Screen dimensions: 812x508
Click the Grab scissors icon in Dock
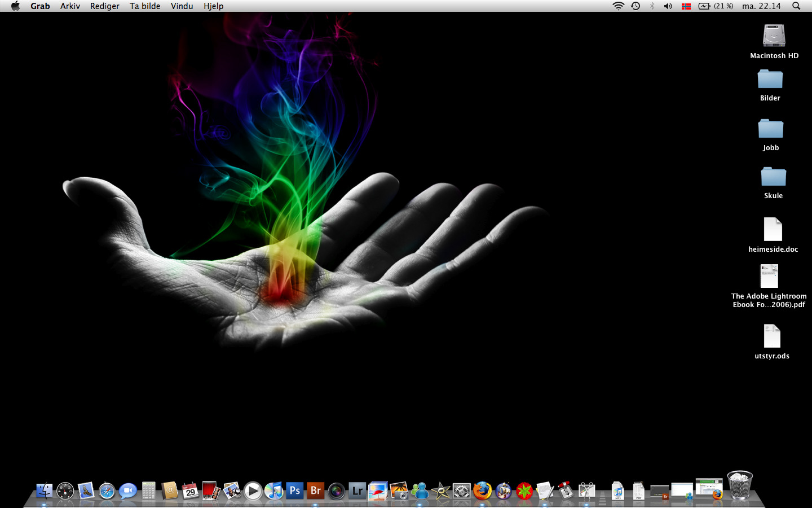(x=586, y=491)
